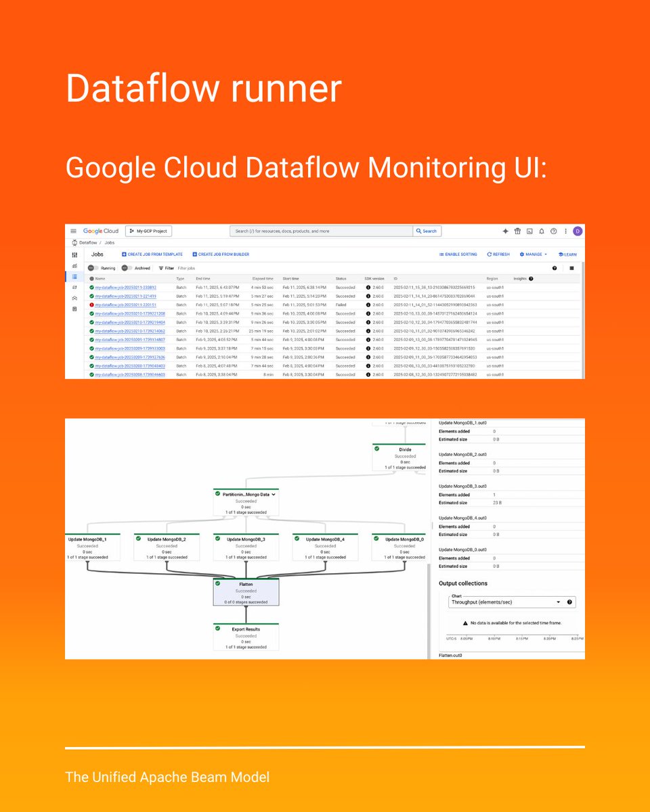Open the snapshots sidebar icon
This screenshot has width=650, height=812.
(74, 309)
